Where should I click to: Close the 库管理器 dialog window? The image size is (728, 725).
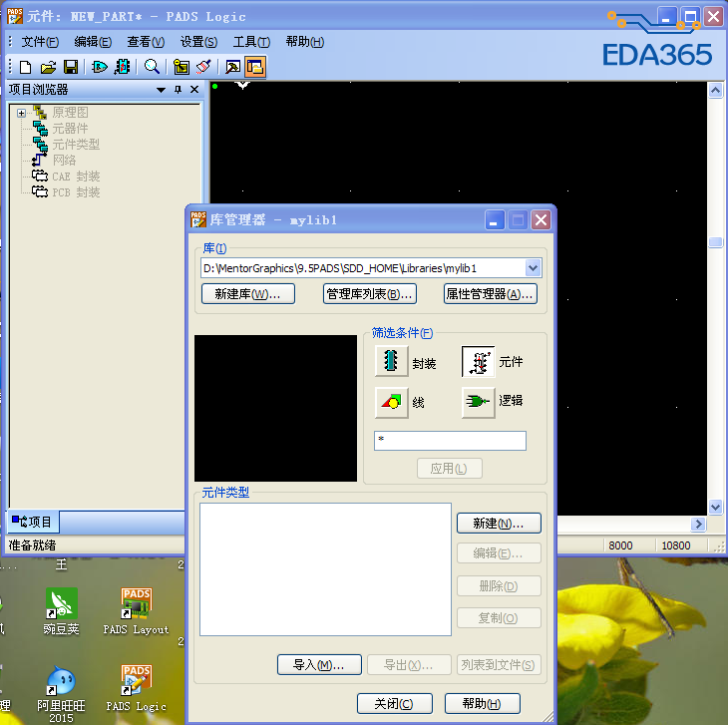pos(541,219)
